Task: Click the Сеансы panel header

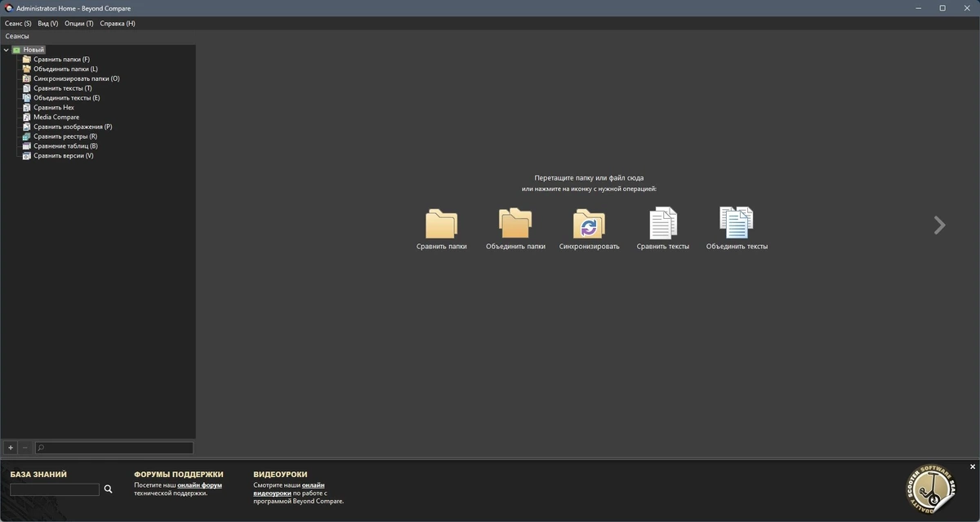Action: 17,37
